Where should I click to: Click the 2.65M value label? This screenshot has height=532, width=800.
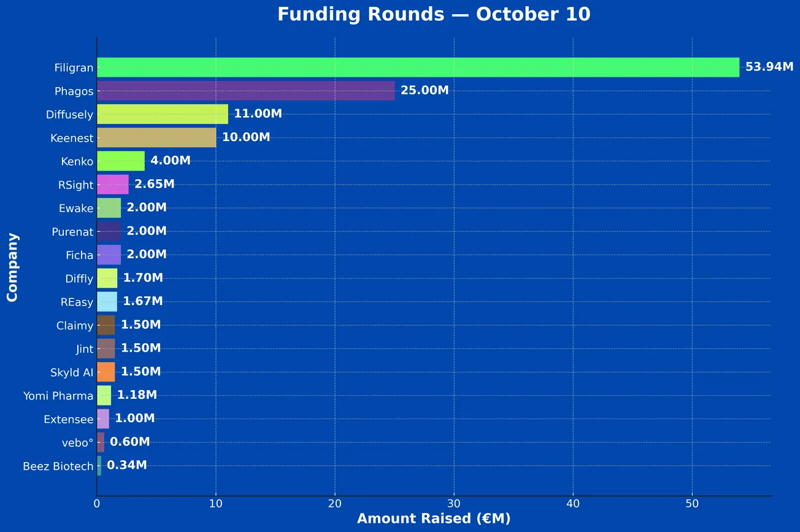tap(155, 184)
